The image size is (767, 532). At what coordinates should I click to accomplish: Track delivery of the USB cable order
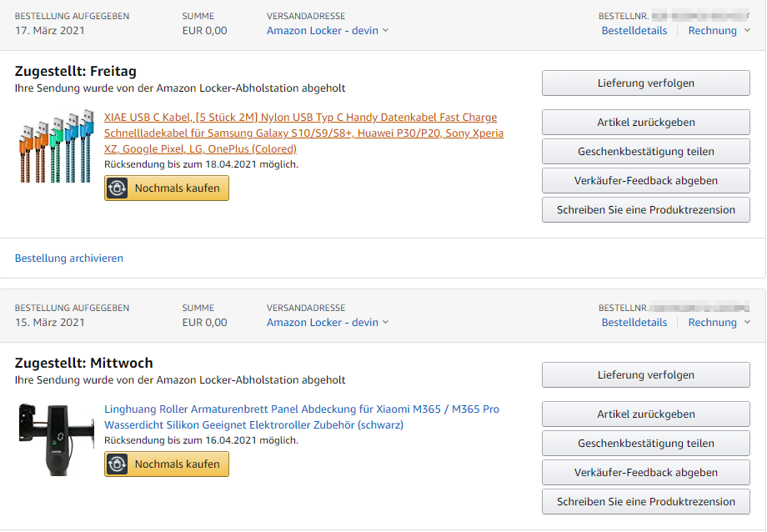(645, 83)
